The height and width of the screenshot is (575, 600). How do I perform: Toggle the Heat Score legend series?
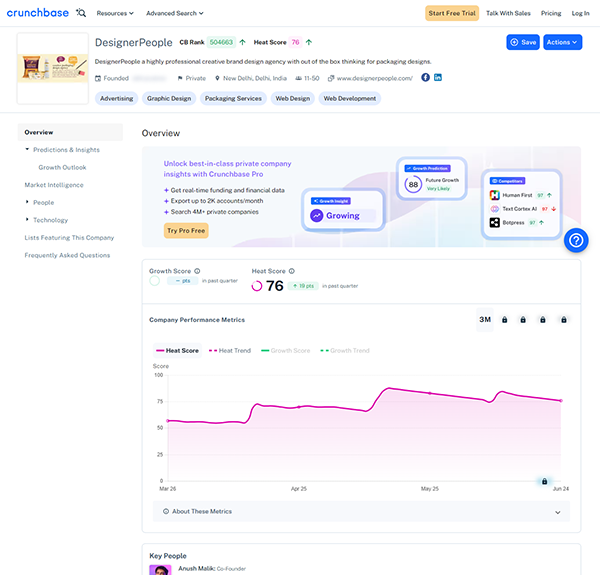178,350
